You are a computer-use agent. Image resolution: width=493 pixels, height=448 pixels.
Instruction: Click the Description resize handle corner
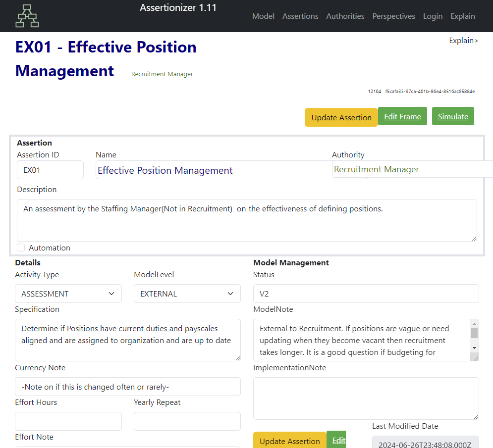tap(474, 239)
